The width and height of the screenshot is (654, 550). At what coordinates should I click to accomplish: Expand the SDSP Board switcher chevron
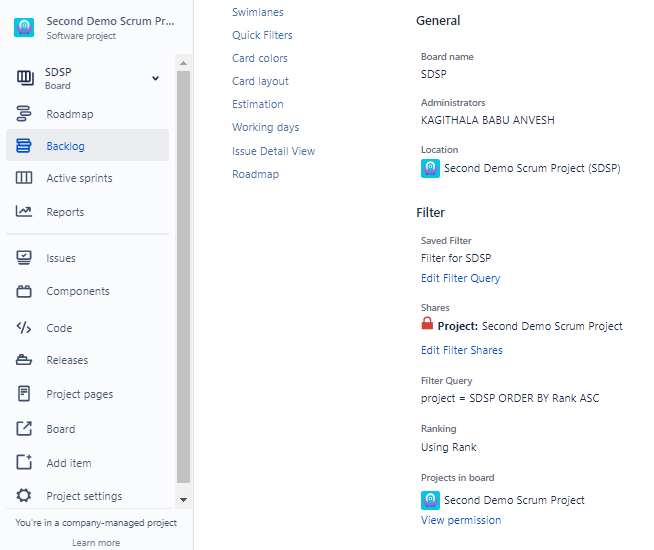point(156,78)
